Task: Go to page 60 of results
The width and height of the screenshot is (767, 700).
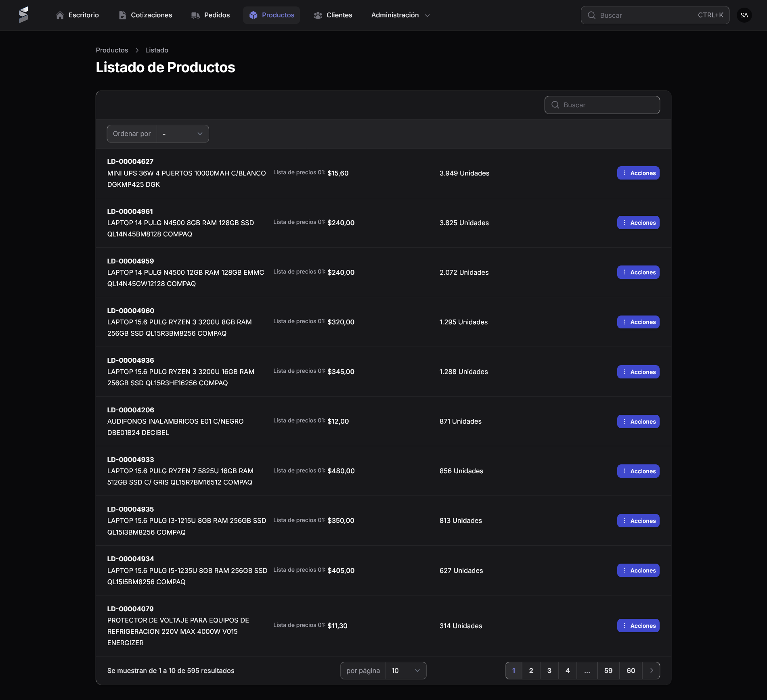Action: [631, 670]
